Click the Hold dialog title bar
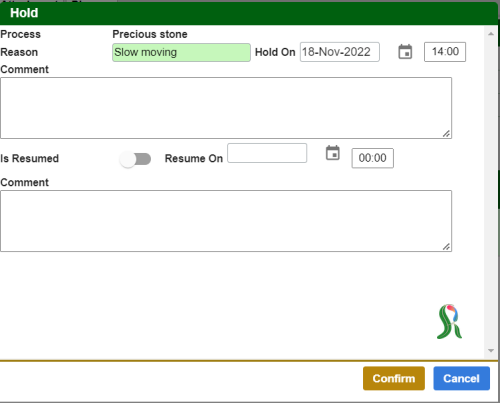 pyautogui.click(x=249, y=13)
